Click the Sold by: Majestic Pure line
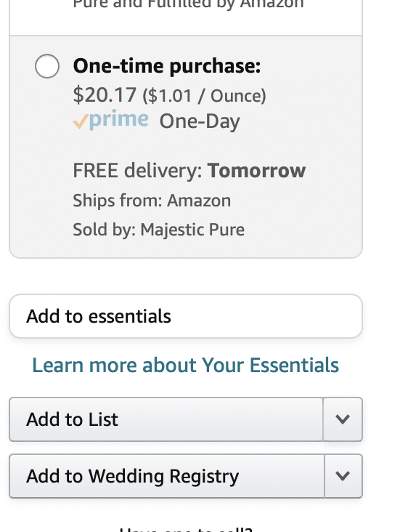The width and height of the screenshot is (408, 532). click(158, 230)
